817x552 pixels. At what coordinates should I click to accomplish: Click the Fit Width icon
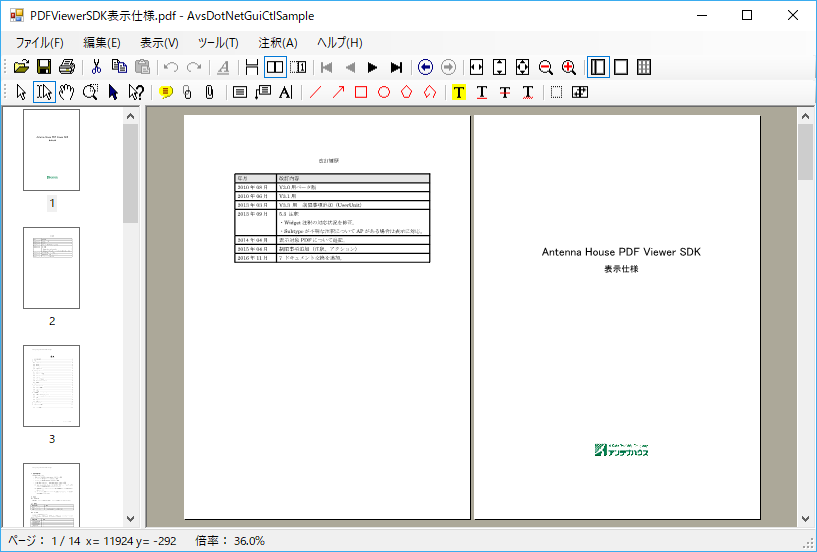click(476, 67)
